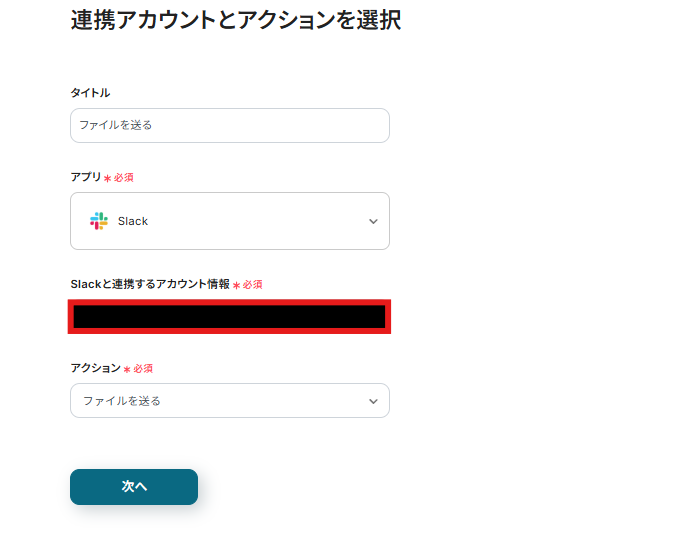Click the Slack text in app selector

point(133,221)
